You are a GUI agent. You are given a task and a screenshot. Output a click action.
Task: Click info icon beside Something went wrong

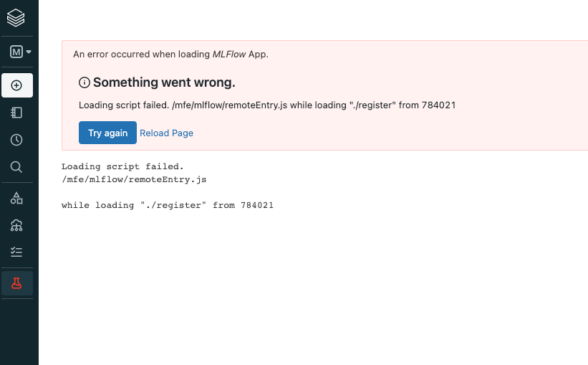coord(85,82)
